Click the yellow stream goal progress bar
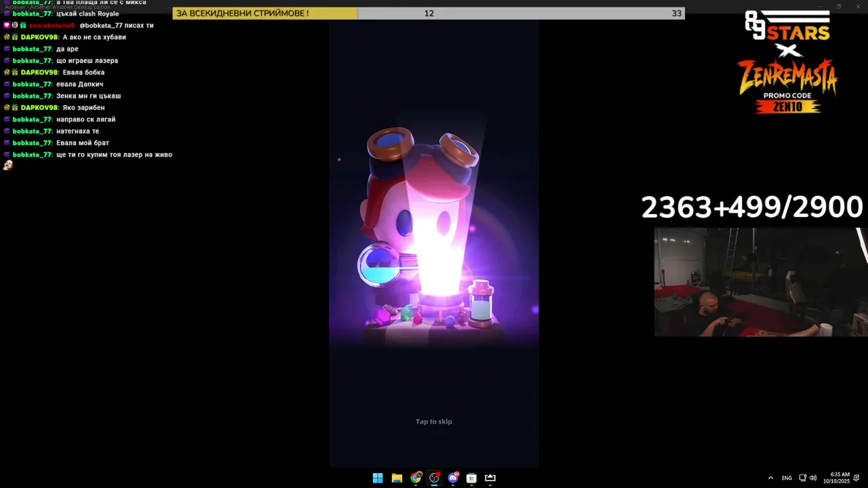Viewport: 868px width, 488px height. click(265, 13)
